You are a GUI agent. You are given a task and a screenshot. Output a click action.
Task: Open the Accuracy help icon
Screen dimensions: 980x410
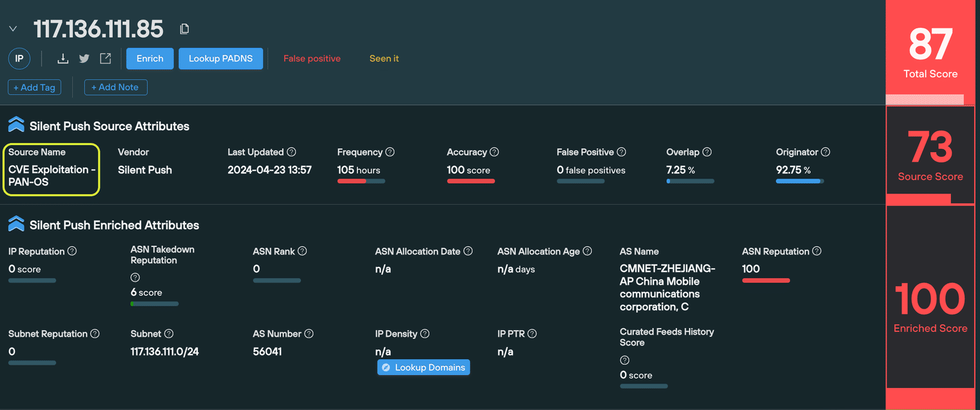coord(494,152)
